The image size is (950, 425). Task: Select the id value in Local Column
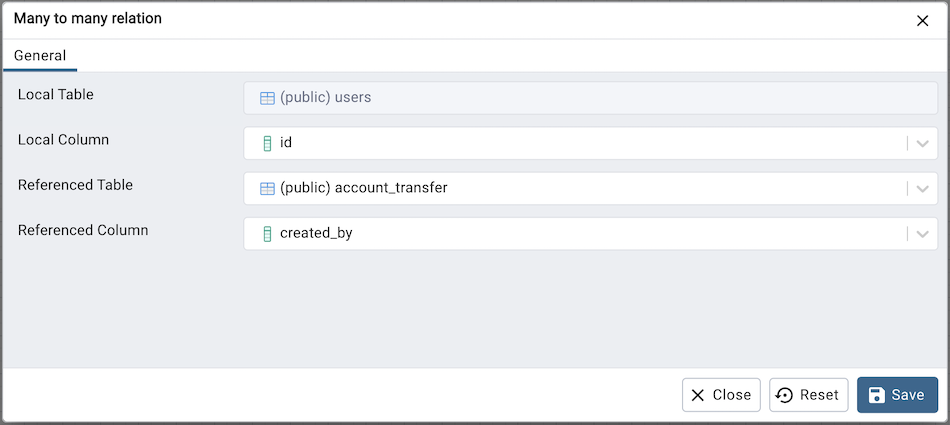click(286, 143)
